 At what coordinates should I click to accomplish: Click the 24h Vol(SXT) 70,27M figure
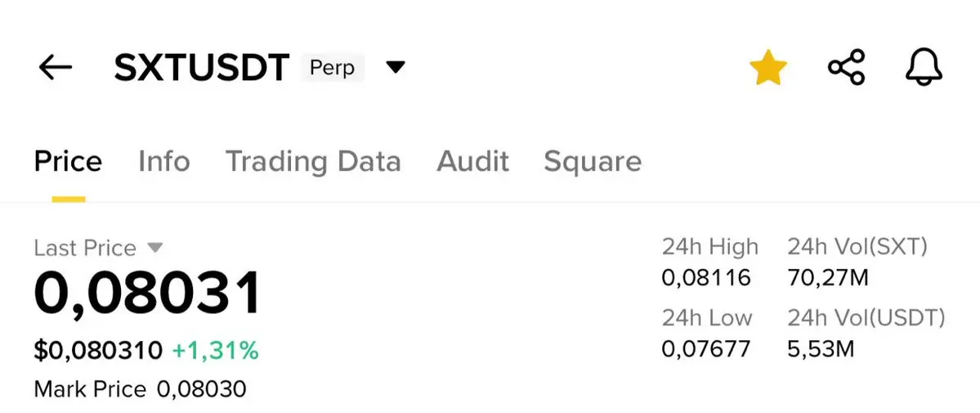pyautogui.click(x=828, y=277)
